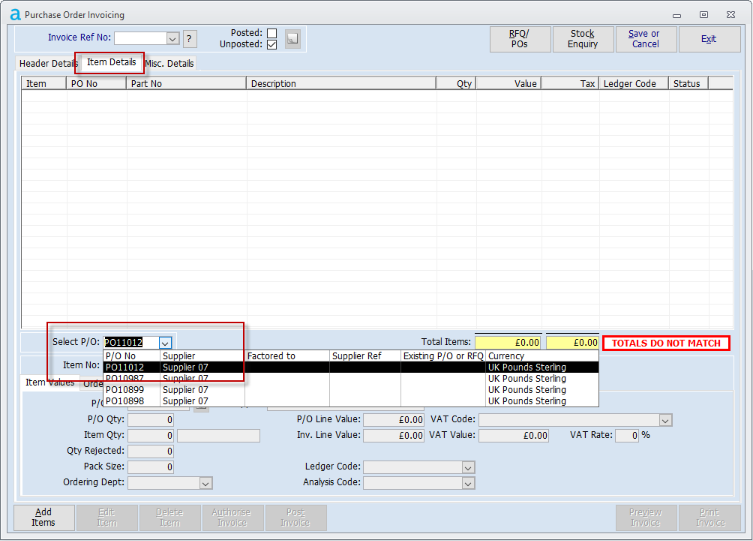Expand the Ordering Dept dropdown
This screenshot has width=753, height=541.
pyautogui.click(x=206, y=483)
